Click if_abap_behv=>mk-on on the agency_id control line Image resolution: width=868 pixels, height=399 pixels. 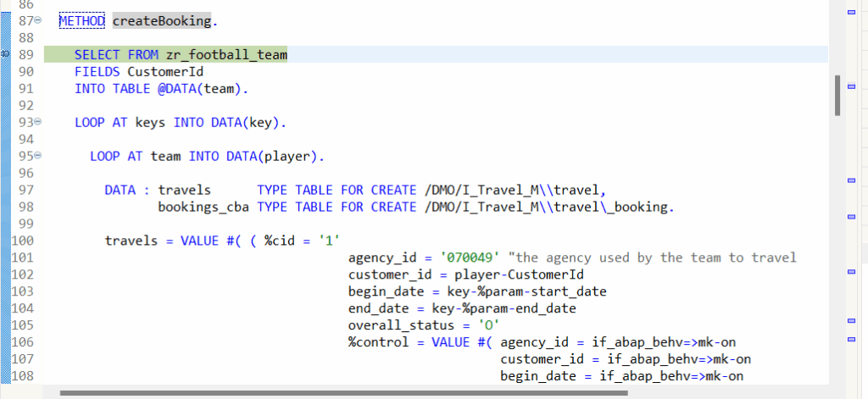664,342
